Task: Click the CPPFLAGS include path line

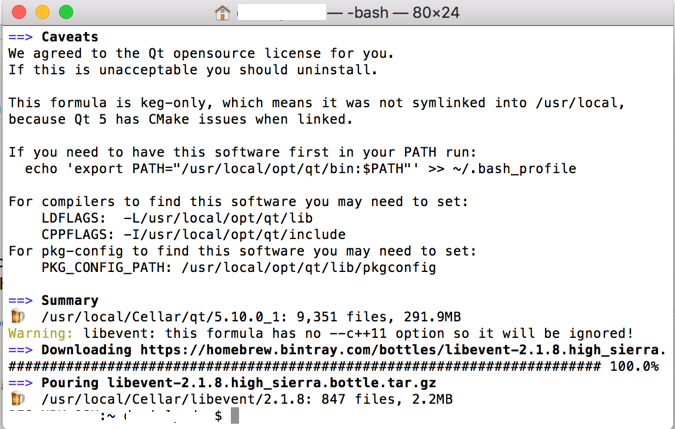Action: click(x=193, y=235)
